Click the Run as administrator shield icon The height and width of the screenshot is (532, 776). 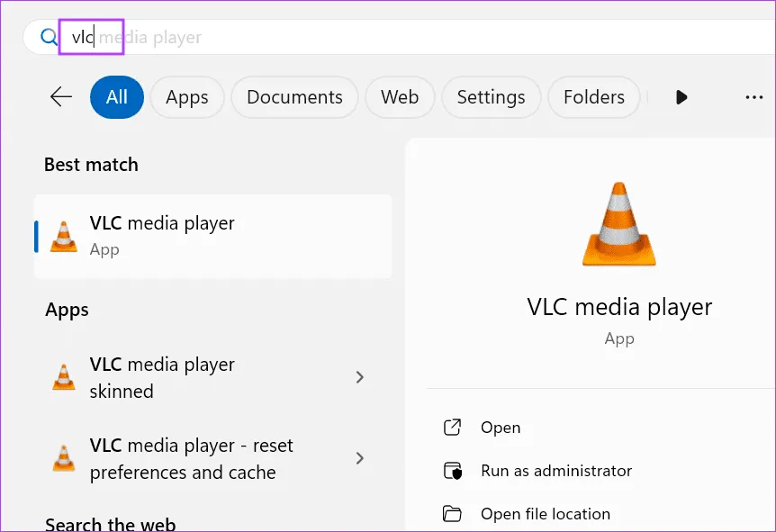[x=452, y=471]
